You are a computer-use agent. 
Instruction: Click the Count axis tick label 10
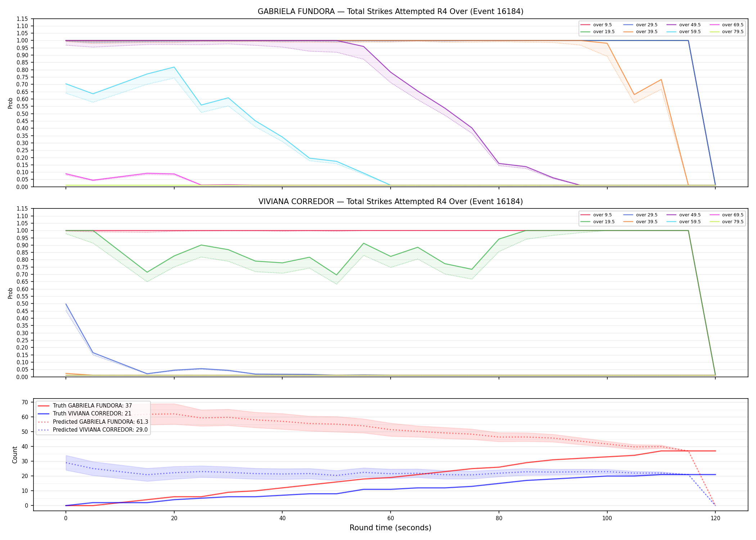25,491
